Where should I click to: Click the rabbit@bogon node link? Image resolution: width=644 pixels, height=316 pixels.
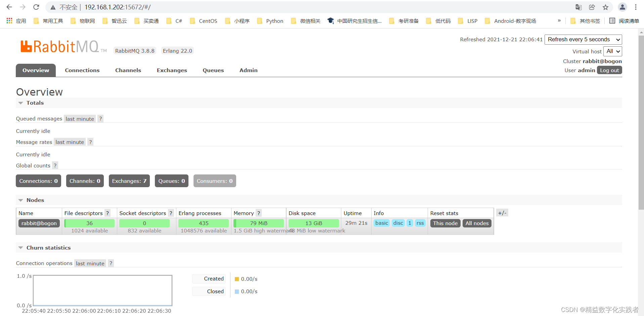click(x=39, y=223)
